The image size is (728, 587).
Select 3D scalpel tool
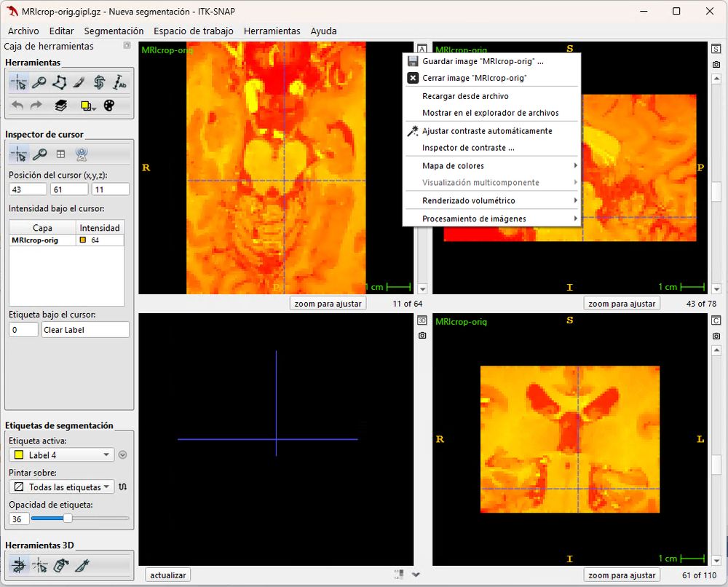click(82, 566)
